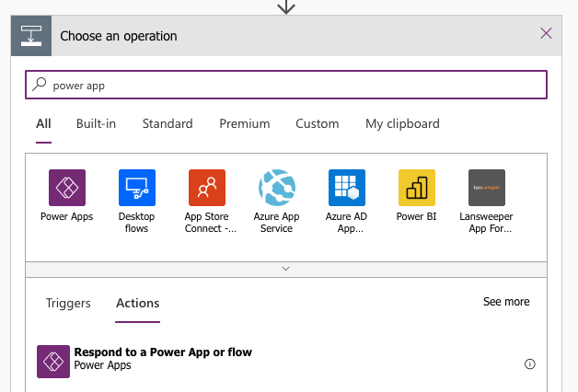Switch to the All tab

43,123
